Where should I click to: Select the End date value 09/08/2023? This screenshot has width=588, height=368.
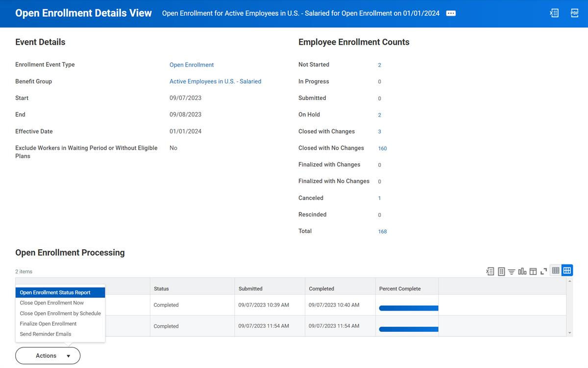pos(185,115)
